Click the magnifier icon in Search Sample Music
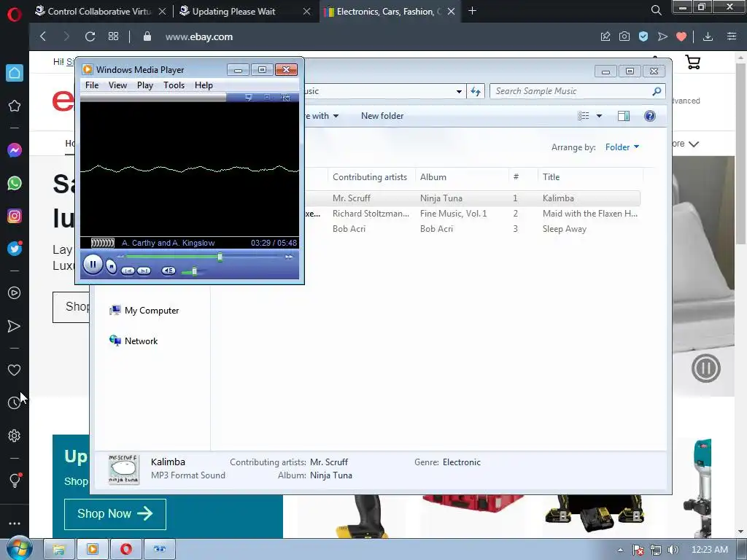Viewport: 747px width, 560px height. click(x=657, y=91)
